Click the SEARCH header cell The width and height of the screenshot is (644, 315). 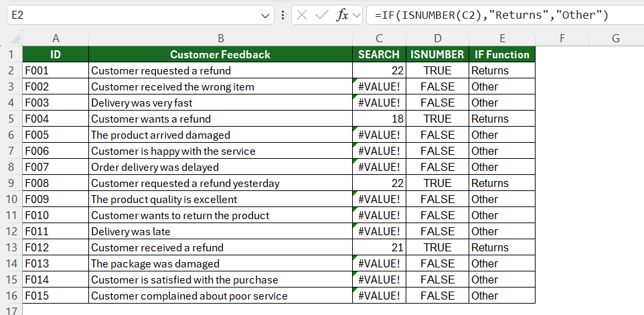(x=379, y=54)
